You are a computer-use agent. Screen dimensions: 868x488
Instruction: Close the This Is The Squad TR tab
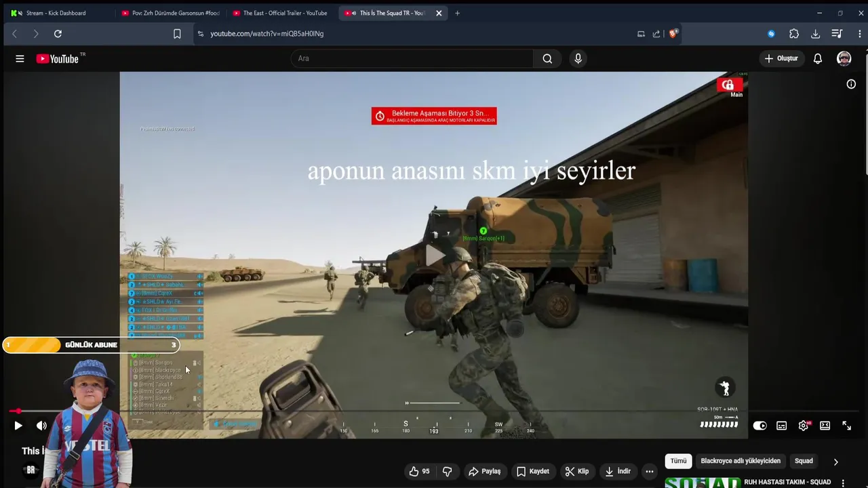coord(439,13)
